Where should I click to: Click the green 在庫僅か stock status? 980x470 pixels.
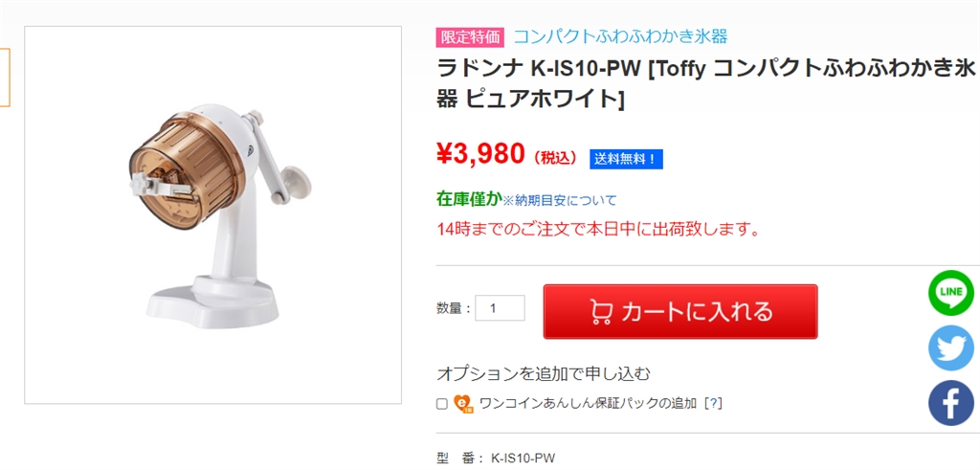pos(469,199)
